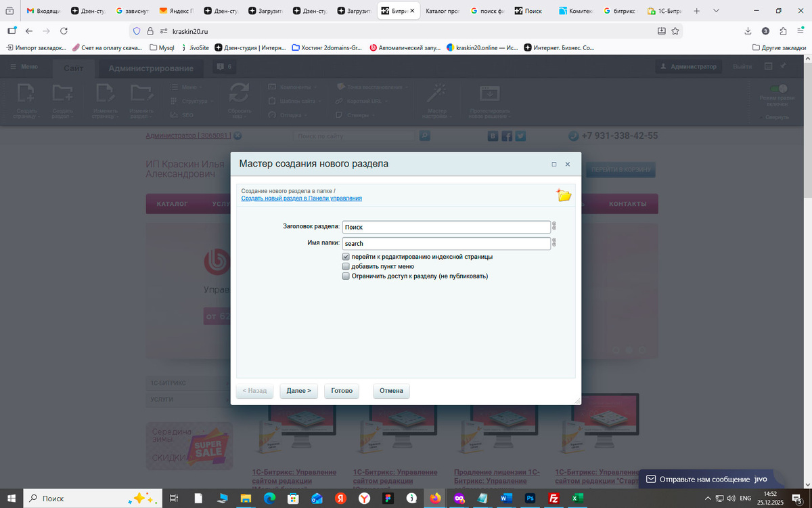Select the dimmed 'Сайт' panel tab
Image resolution: width=812 pixels, height=508 pixels.
coord(74,68)
